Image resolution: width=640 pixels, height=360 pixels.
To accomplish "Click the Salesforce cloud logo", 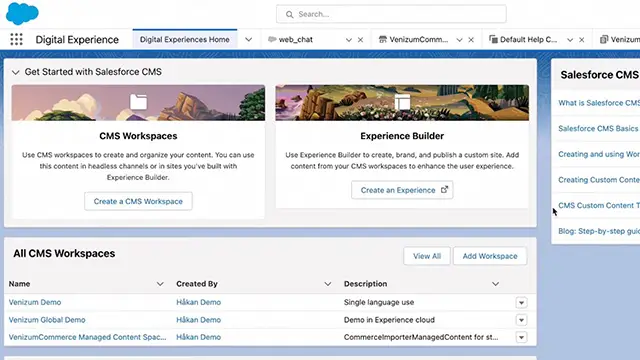I will (x=22, y=13).
